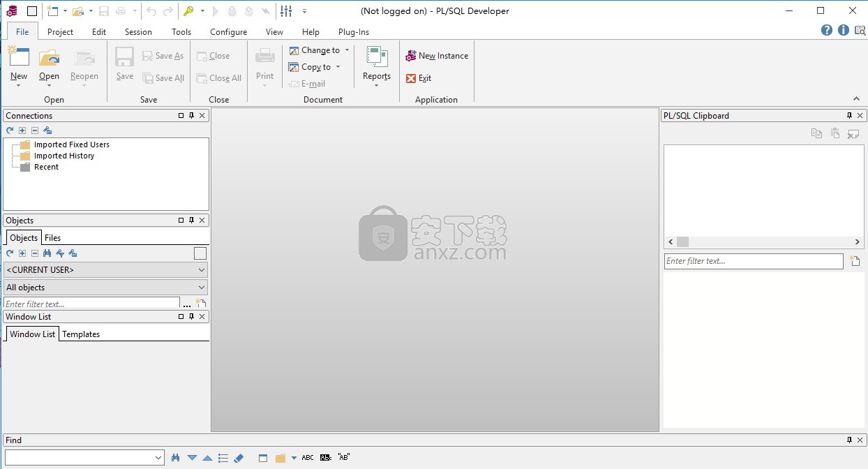Screen dimensions: 868x469
Task: Click the minus icon in Connections toolbar
Action: click(x=35, y=131)
